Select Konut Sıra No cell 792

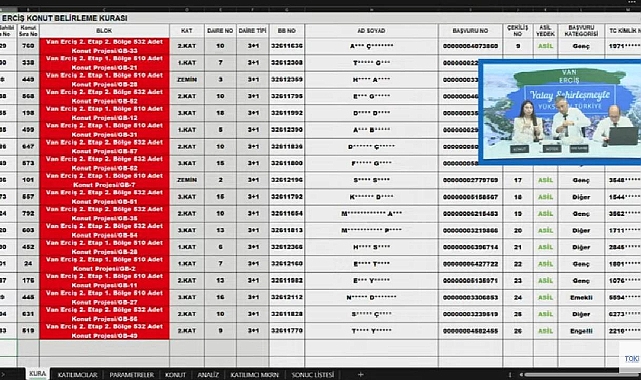[x=28, y=214]
